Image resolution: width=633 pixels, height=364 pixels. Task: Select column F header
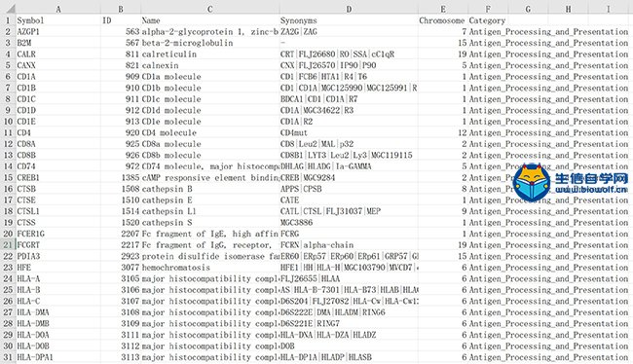click(x=488, y=9)
